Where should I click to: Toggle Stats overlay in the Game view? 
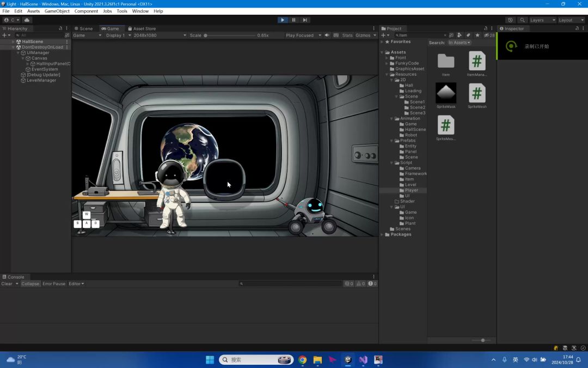coord(347,35)
